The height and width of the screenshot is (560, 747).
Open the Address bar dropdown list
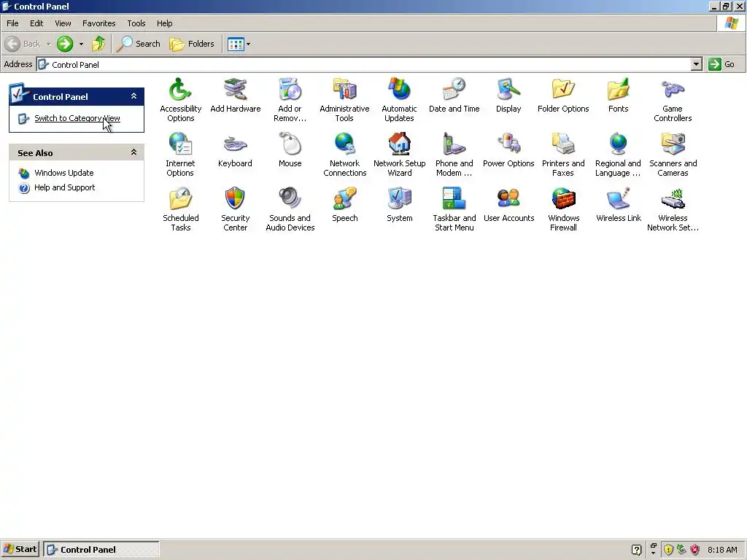(696, 64)
